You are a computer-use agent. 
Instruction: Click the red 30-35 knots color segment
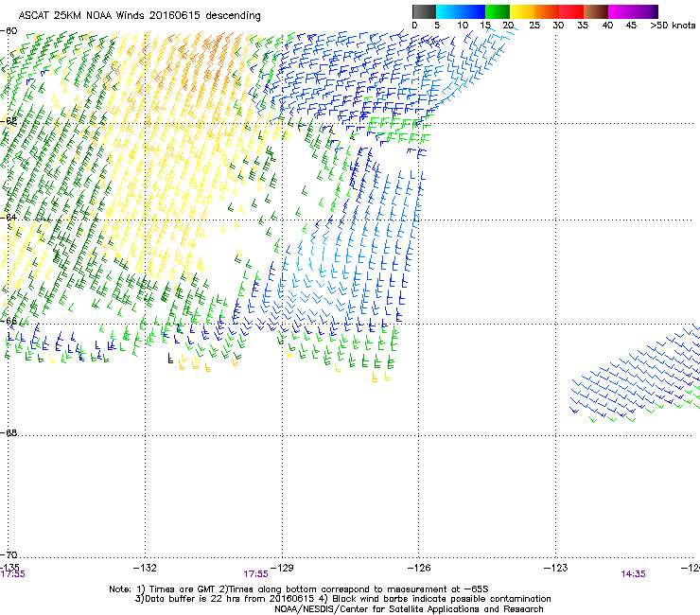[x=571, y=11]
